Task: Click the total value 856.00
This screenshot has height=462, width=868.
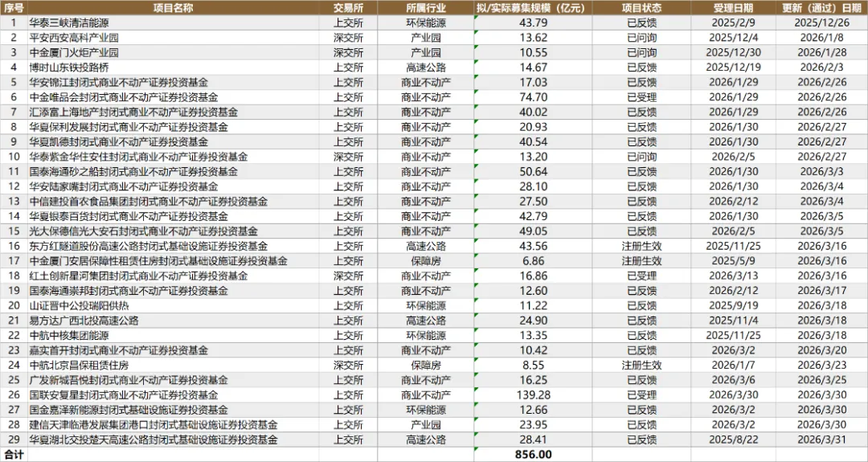Action: 533,454
